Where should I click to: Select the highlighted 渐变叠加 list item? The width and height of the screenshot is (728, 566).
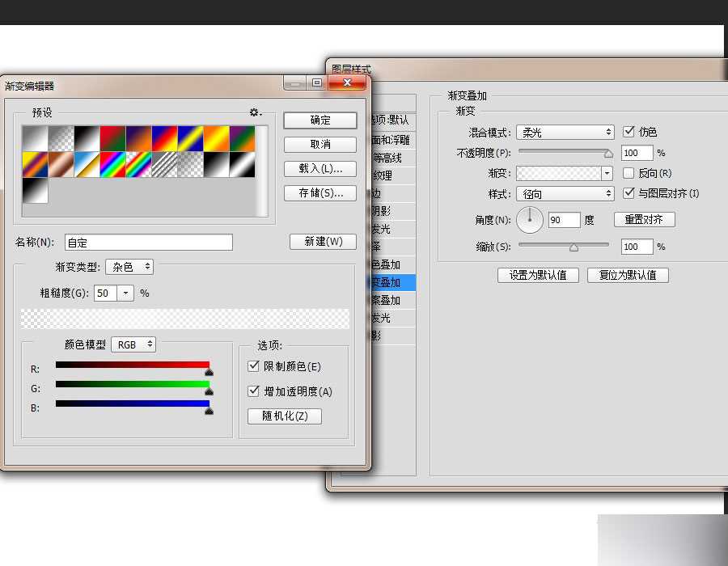tap(393, 282)
